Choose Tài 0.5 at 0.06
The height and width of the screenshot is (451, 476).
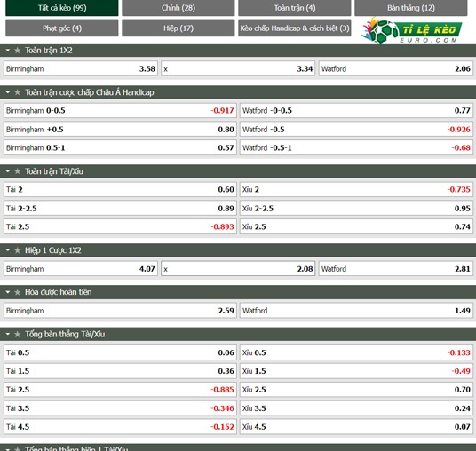(120, 352)
